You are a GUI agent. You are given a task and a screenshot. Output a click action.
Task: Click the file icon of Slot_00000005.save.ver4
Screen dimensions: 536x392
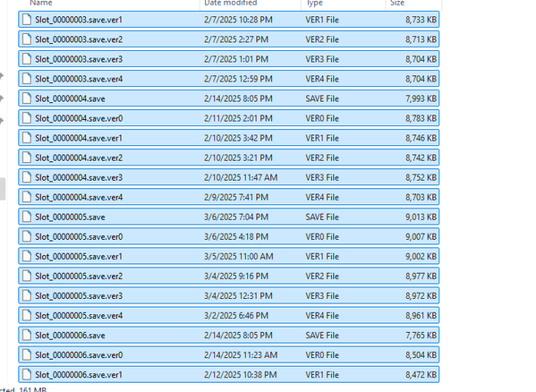click(x=27, y=315)
